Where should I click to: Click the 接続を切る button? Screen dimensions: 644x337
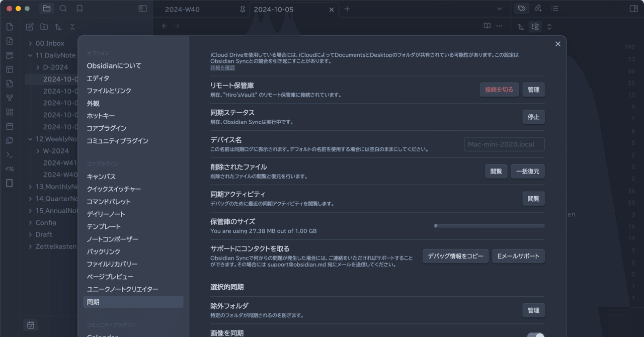click(x=499, y=89)
